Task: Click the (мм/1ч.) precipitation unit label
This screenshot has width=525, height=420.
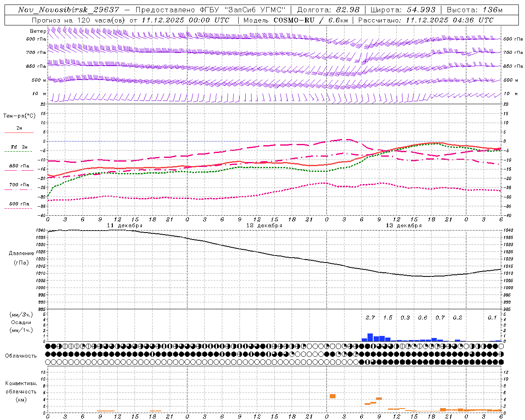Action: (21, 330)
